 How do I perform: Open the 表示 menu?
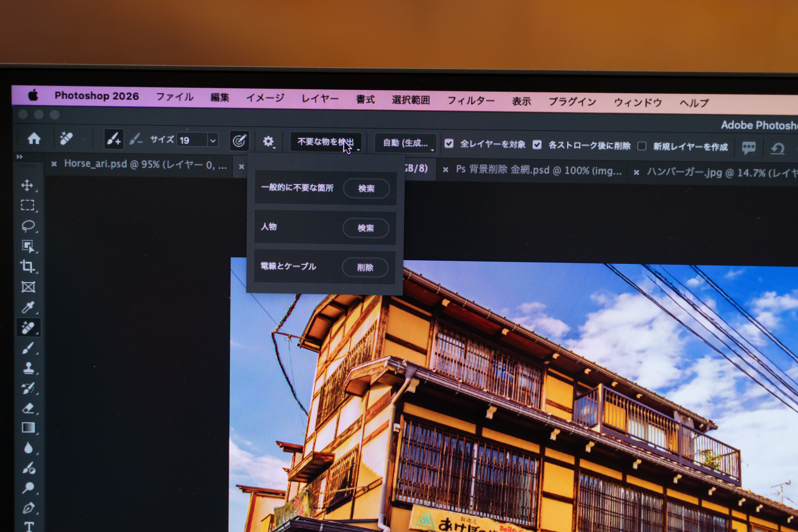coord(521,101)
